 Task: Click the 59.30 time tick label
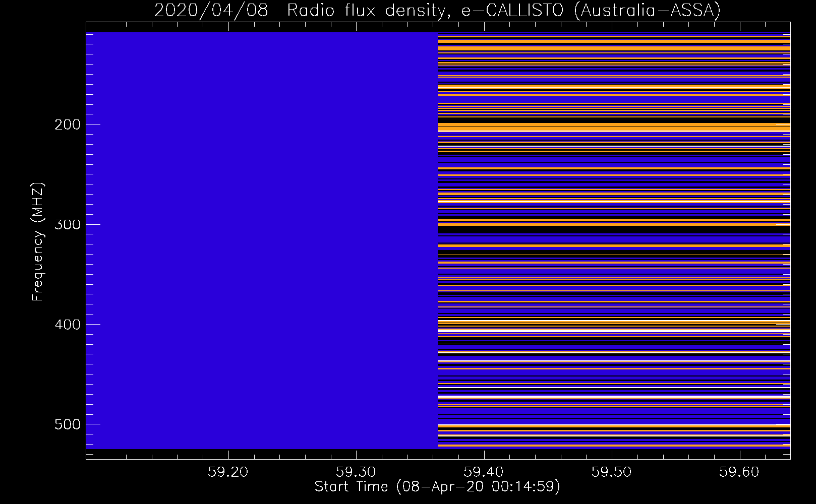point(356,472)
